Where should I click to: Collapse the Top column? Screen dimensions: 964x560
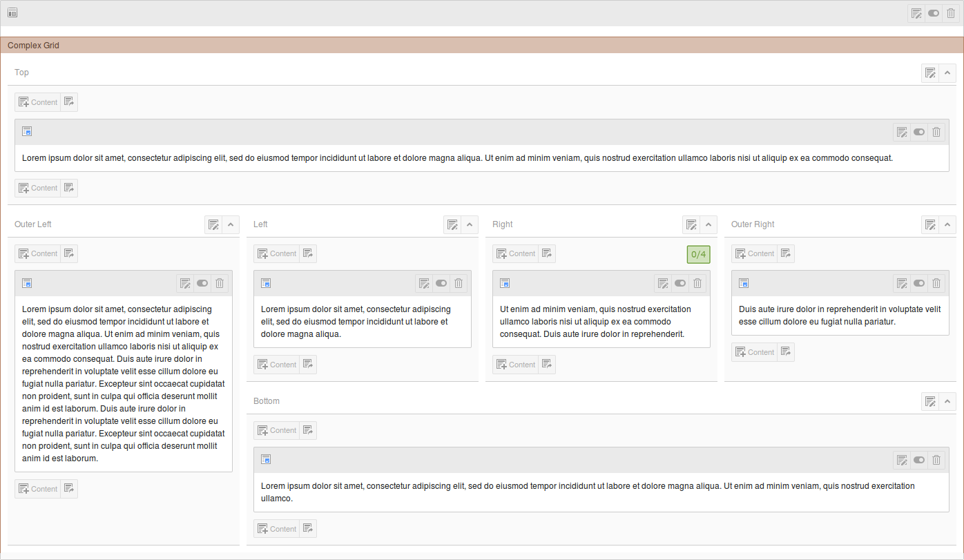click(x=947, y=73)
